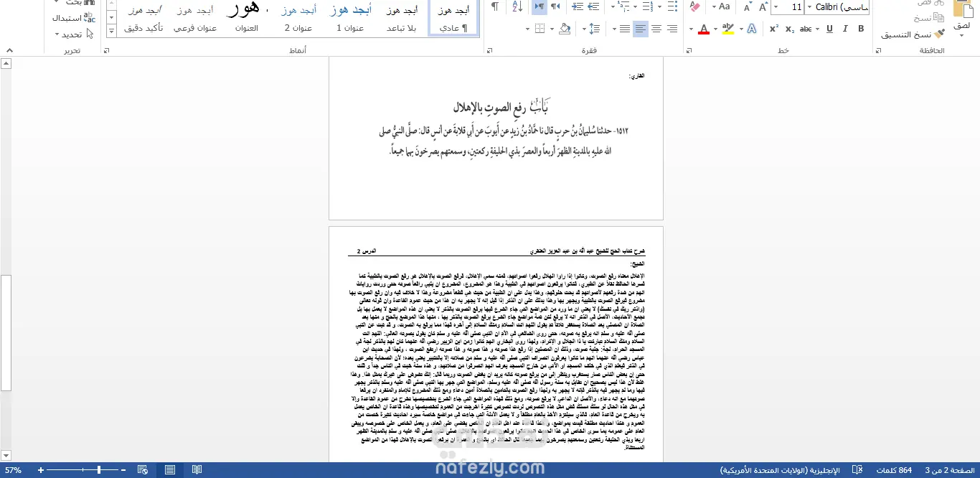Expand styles gallery More button
The height and width of the screenshot is (478, 980).
tap(111, 32)
